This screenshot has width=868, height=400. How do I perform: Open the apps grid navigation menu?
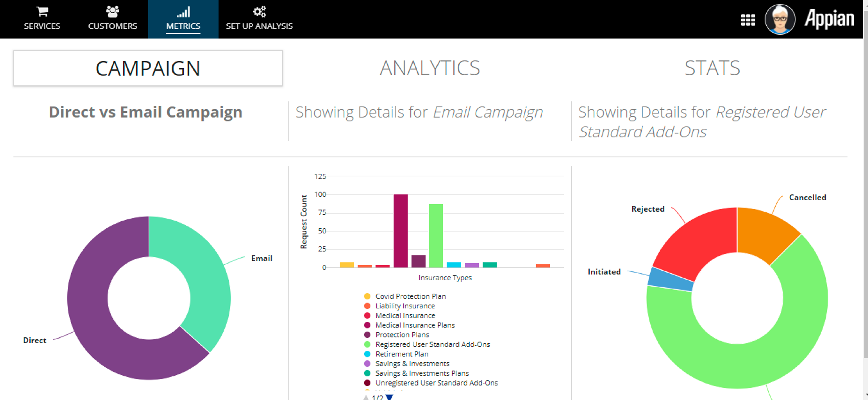748,20
